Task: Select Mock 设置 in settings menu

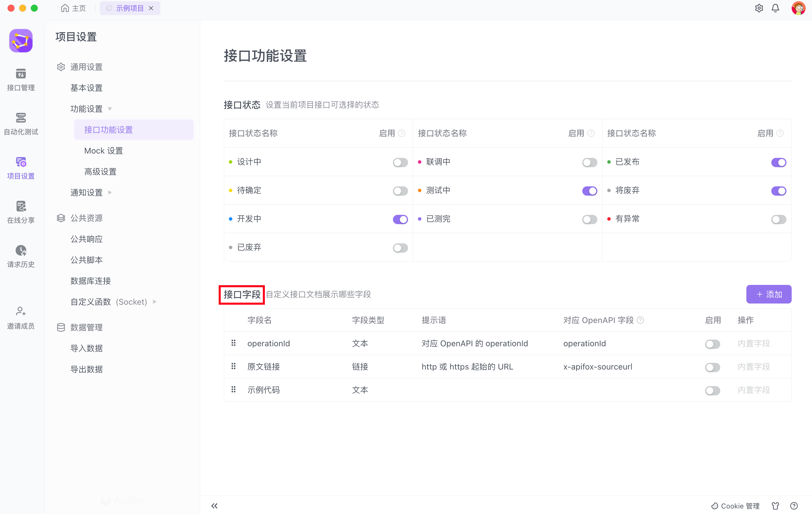Action: coord(103,151)
